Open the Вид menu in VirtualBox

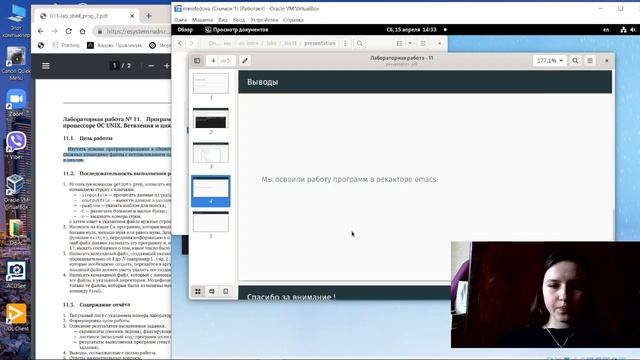[223, 20]
